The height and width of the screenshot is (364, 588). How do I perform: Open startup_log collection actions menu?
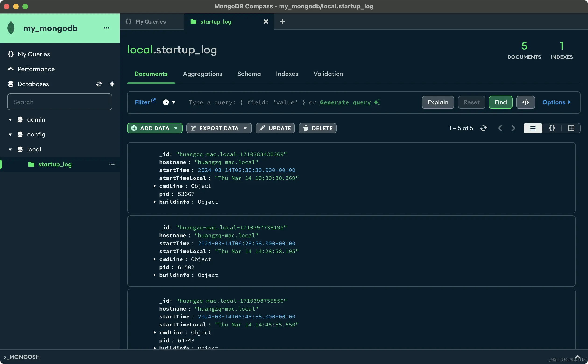[112, 164]
